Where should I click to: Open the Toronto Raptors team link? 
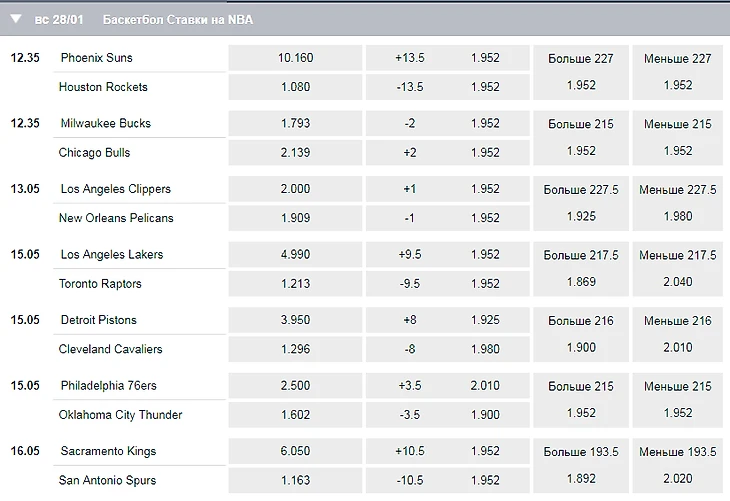100,284
